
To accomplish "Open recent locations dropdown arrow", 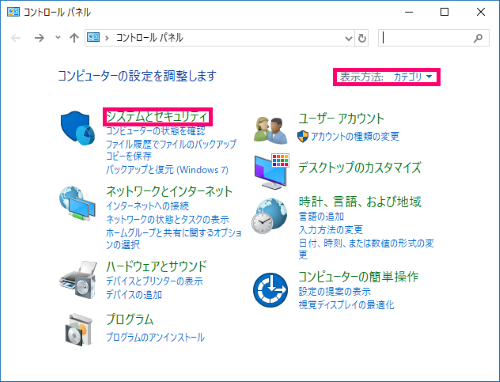I will pyautogui.click(x=58, y=38).
